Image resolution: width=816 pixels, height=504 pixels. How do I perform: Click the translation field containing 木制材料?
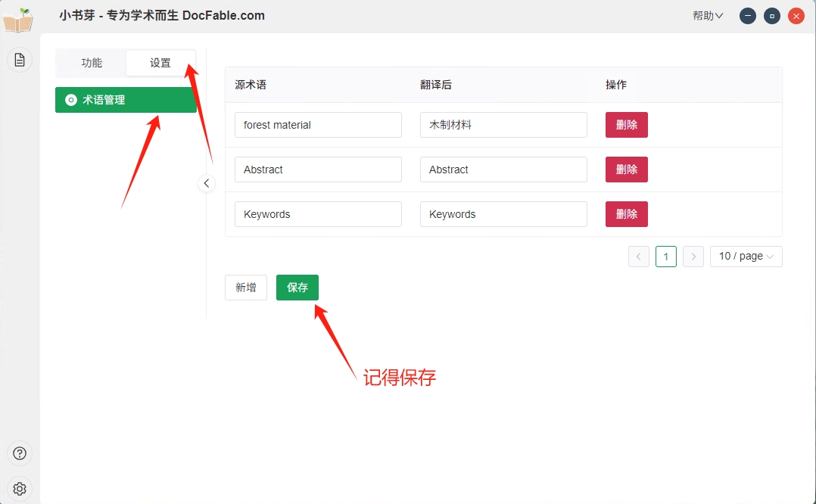[503, 125]
